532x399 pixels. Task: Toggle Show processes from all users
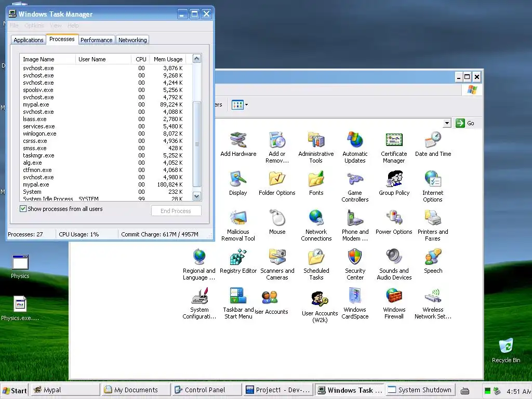pyautogui.click(x=23, y=209)
